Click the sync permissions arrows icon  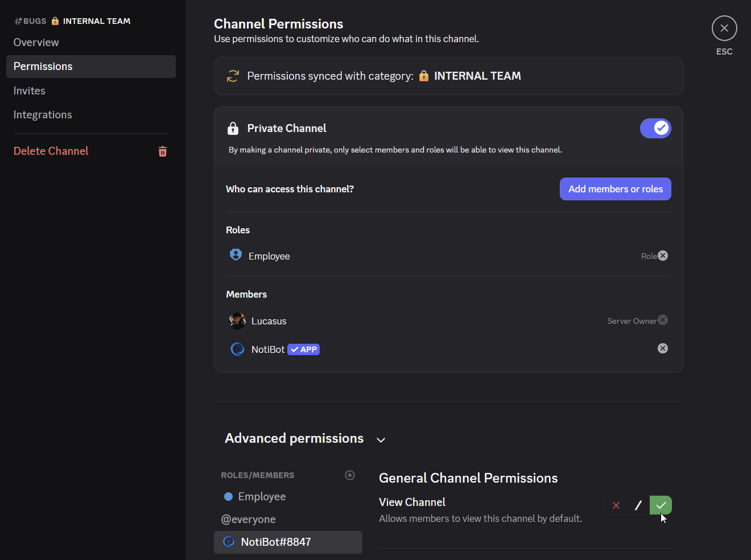coord(233,75)
